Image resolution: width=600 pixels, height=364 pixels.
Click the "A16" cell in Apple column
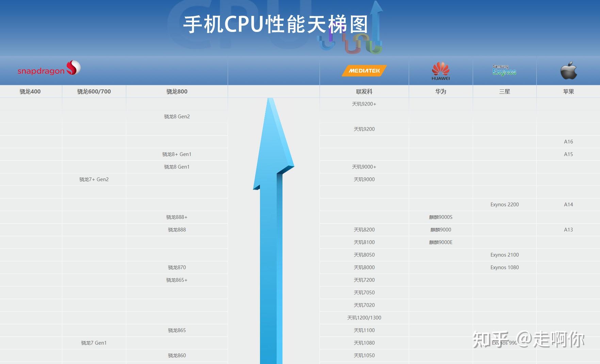click(x=568, y=142)
